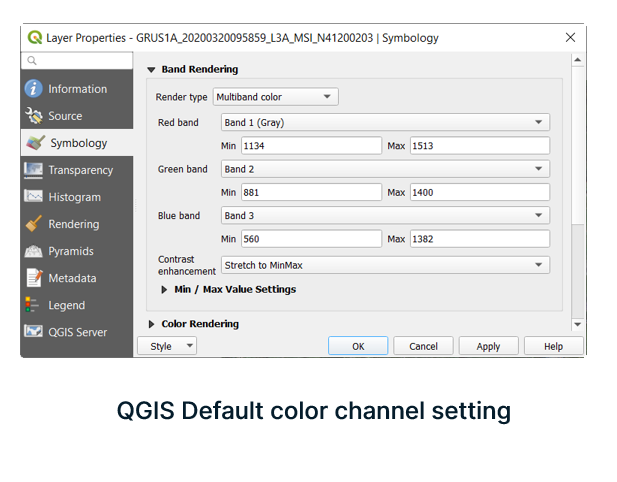Click the Red band Min value field

click(311, 146)
